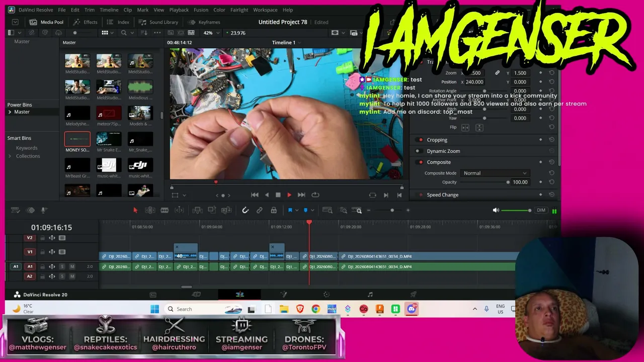Open the Media Pool panel
The width and height of the screenshot is (644, 362).
click(x=47, y=22)
